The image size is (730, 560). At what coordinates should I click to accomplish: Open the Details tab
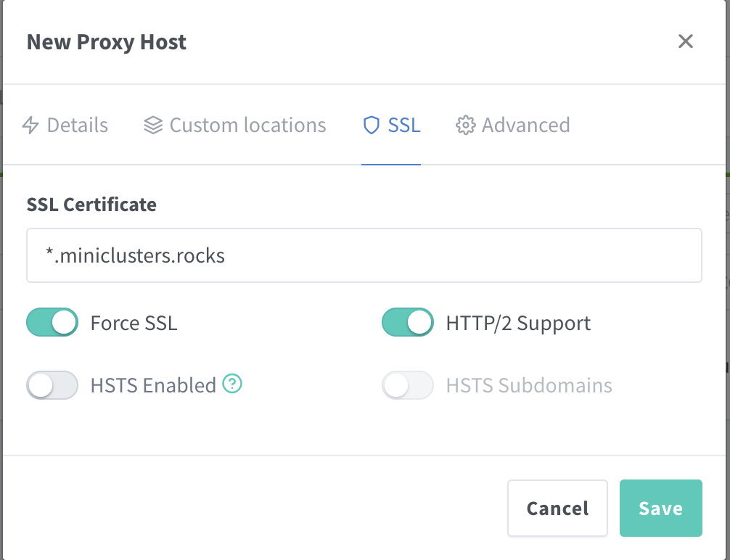tap(65, 125)
